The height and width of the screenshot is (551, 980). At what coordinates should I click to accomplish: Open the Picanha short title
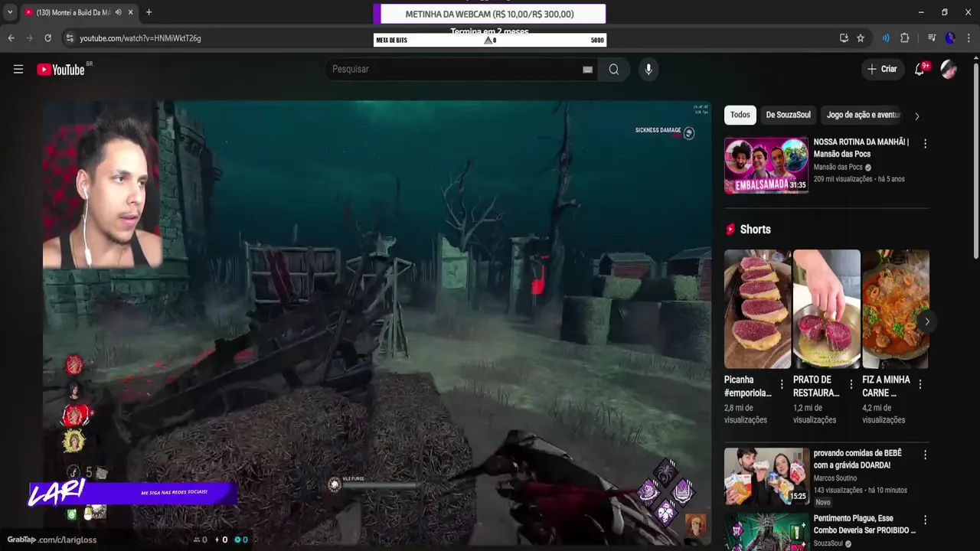(x=748, y=386)
